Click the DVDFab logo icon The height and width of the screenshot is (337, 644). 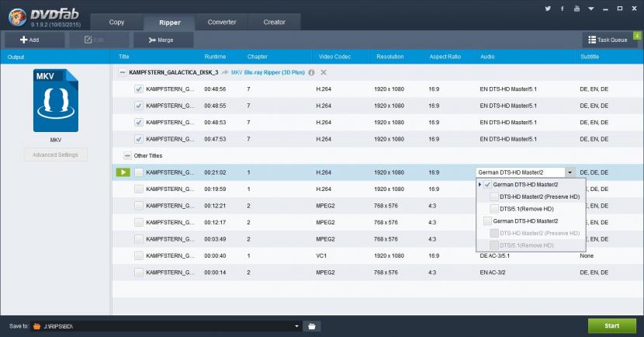(x=17, y=17)
